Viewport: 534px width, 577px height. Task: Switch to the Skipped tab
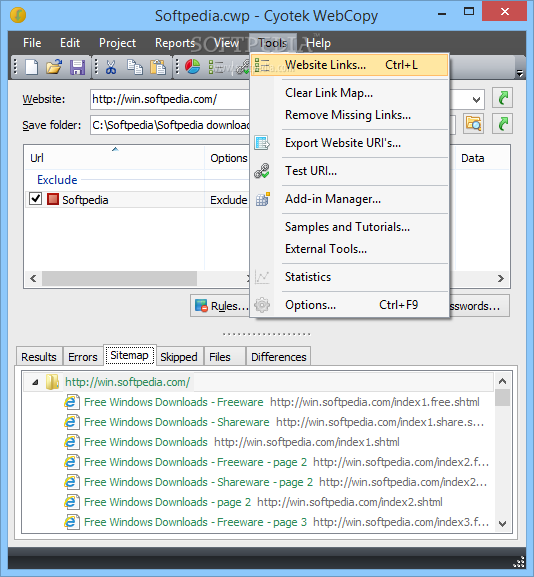tap(179, 357)
